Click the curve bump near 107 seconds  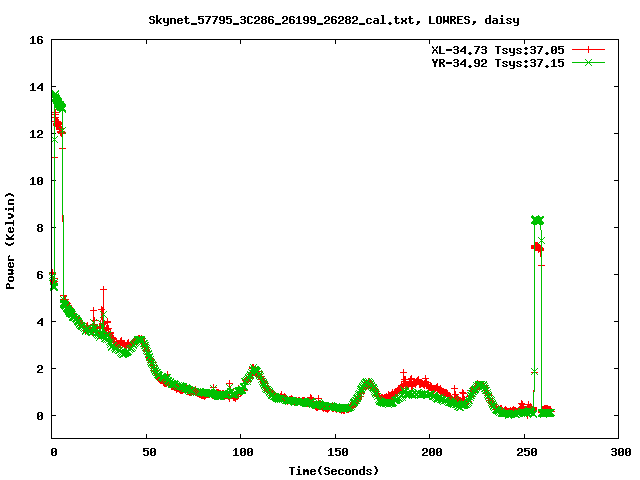[254, 370]
